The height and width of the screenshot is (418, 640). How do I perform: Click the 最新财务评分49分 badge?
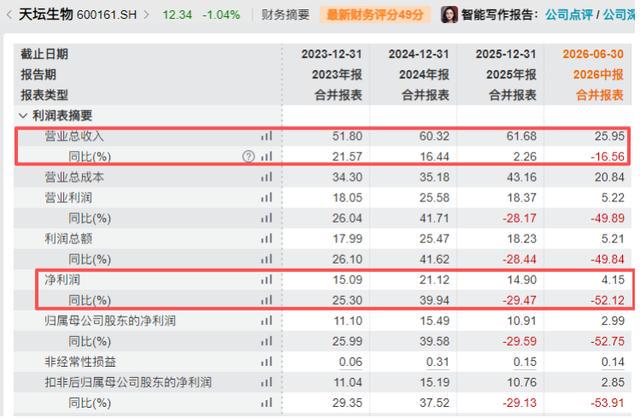coord(375,15)
